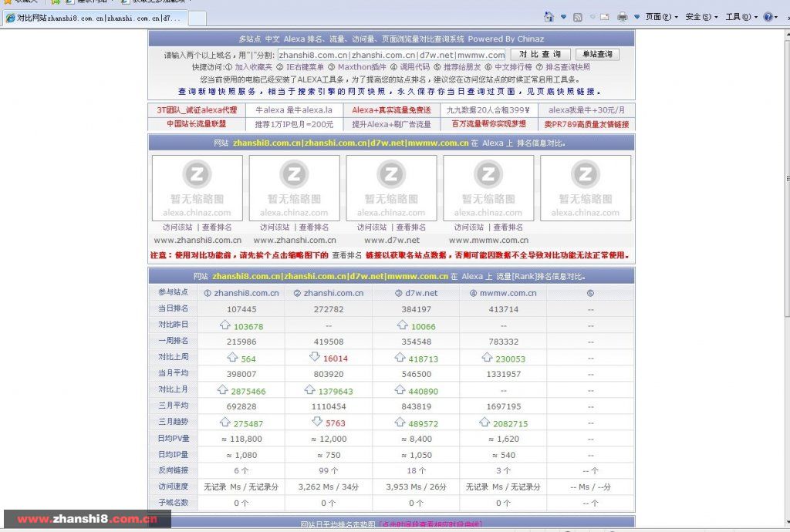Click 访问该站 under d7w.net thumbnail
790x532 pixels.
point(372,227)
